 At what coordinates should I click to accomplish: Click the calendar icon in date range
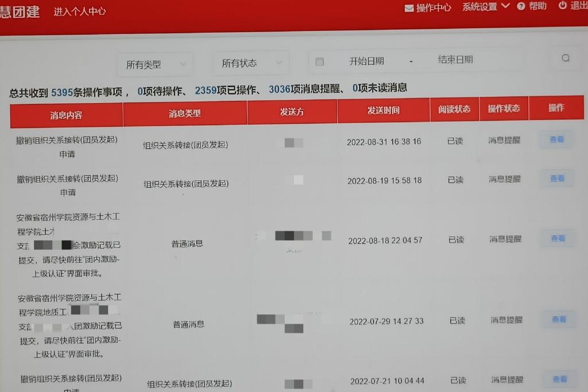(x=320, y=61)
